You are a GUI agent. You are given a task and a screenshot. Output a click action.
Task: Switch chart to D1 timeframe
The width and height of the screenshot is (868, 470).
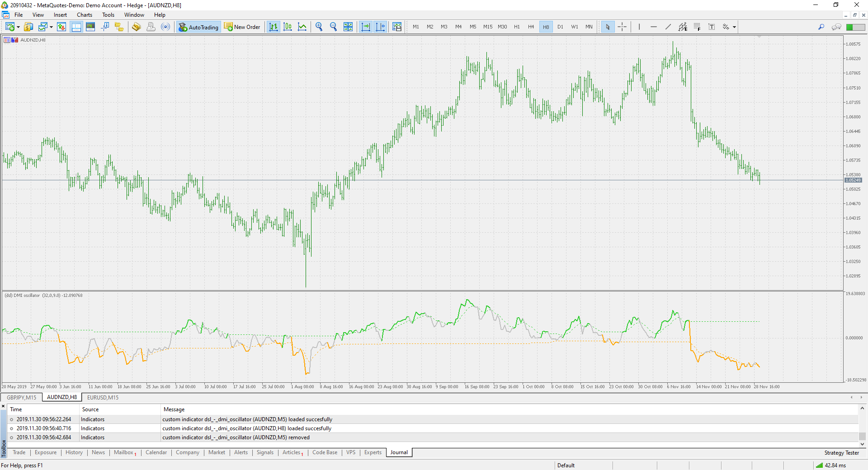tap(560, 27)
